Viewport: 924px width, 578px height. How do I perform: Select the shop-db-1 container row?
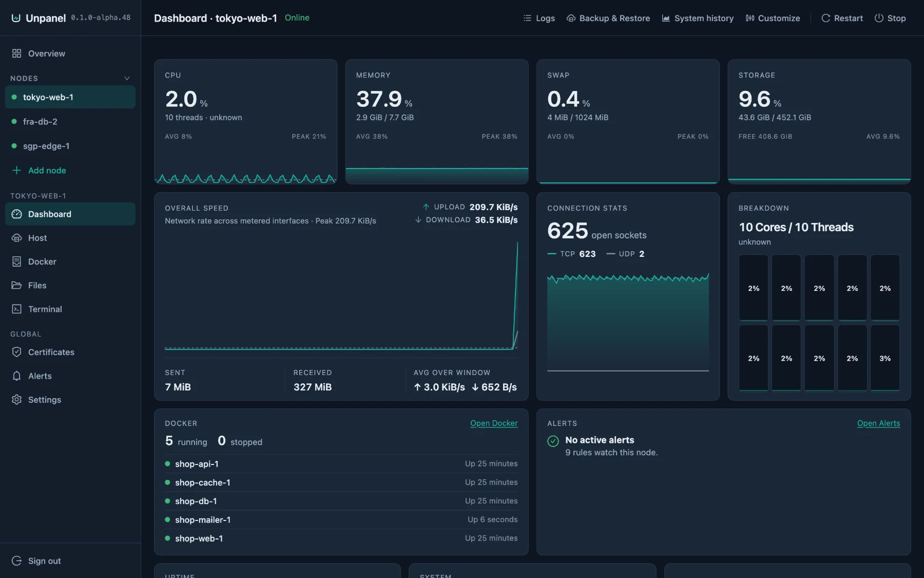(x=341, y=501)
